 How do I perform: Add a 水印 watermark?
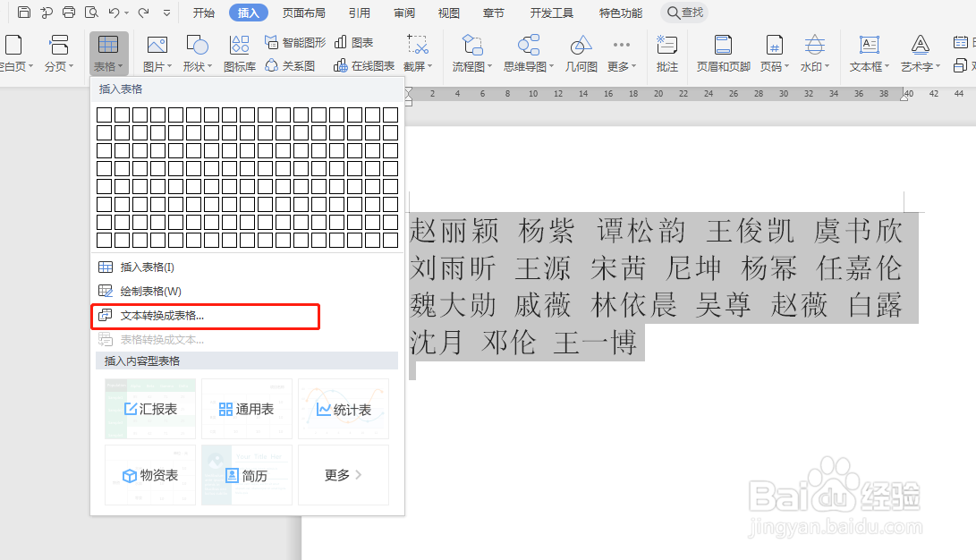point(815,53)
